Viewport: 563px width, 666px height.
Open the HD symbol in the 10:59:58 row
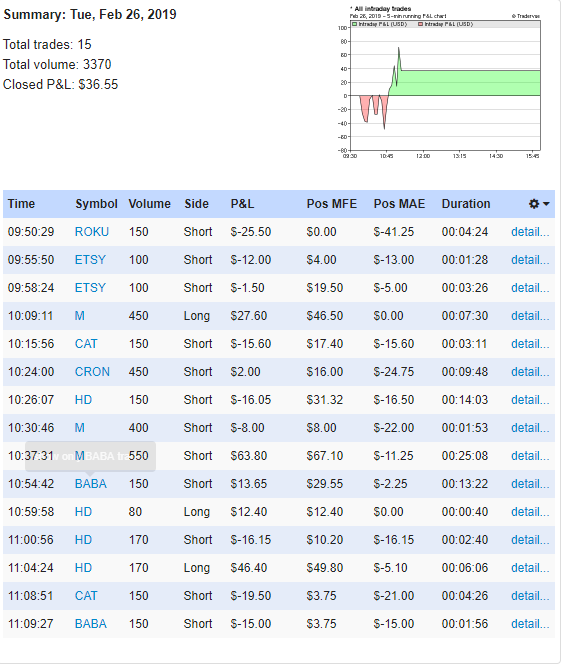coord(83,512)
